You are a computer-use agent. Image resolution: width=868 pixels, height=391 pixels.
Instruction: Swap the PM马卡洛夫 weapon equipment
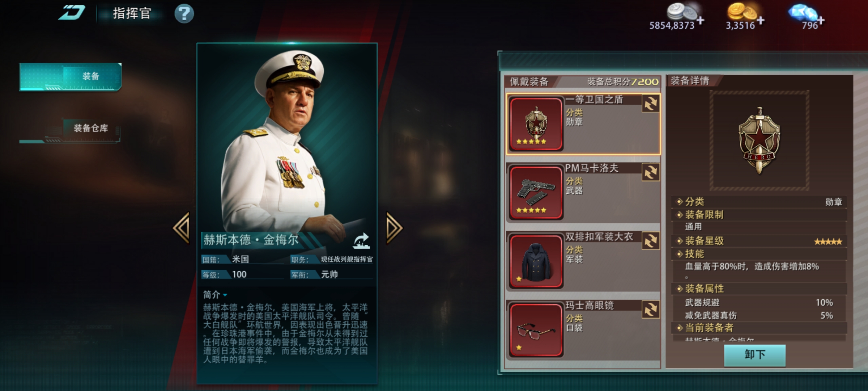(x=650, y=172)
